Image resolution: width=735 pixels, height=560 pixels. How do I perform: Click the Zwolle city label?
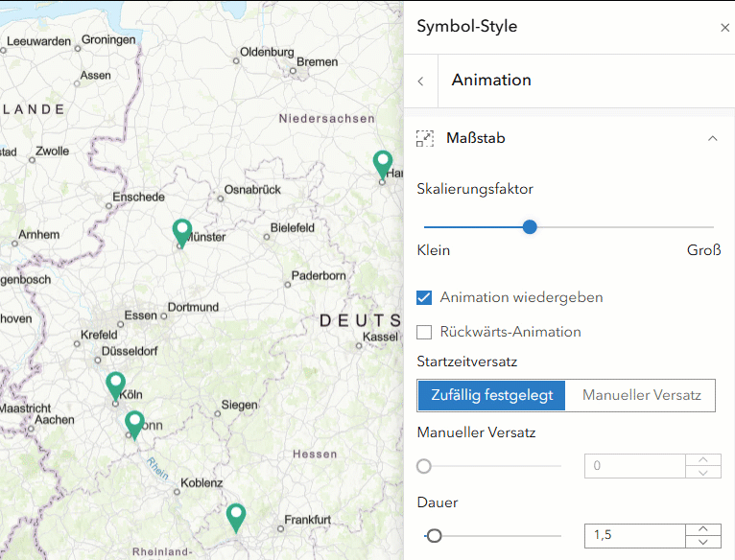tap(52, 152)
